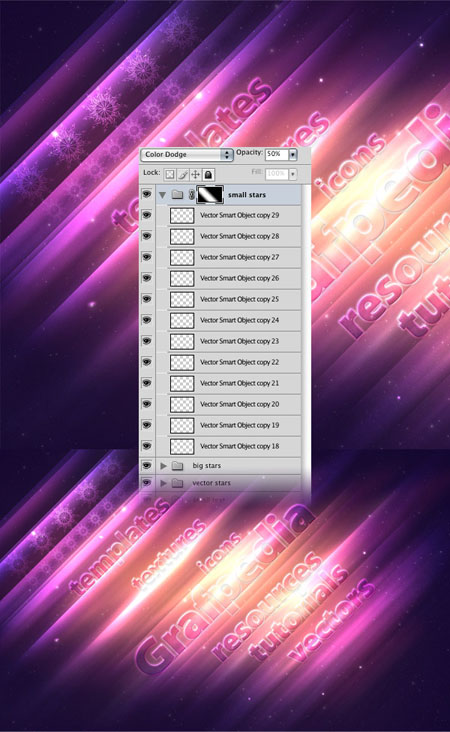450x732 pixels.
Task: Click thumbnail of Vector Smart Object copy 22
Action: click(182, 363)
